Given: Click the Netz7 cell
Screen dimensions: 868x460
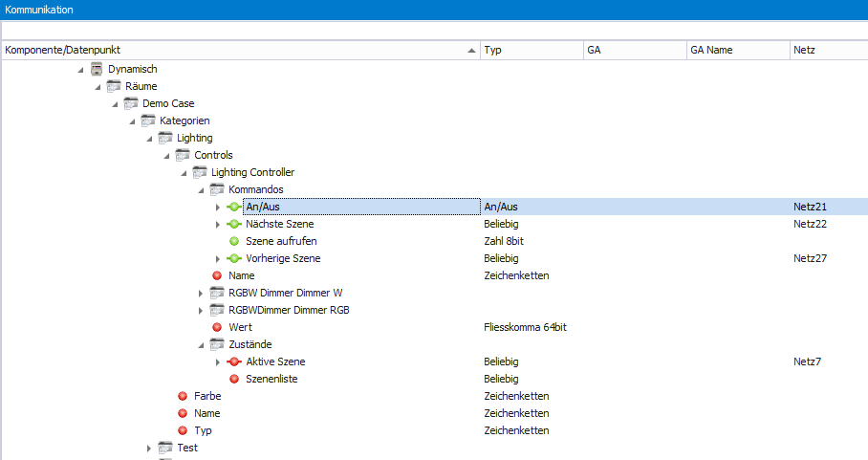Looking at the screenshot, I should [807, 362].
